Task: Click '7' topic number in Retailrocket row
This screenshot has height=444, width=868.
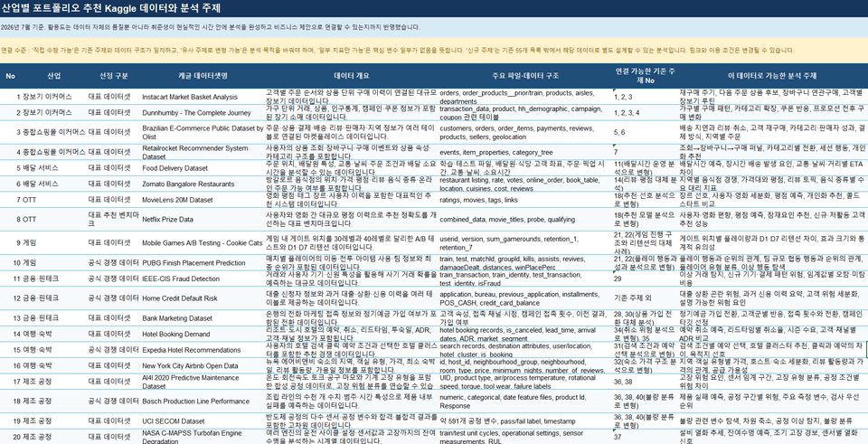Action: click(x=616, y=153)
